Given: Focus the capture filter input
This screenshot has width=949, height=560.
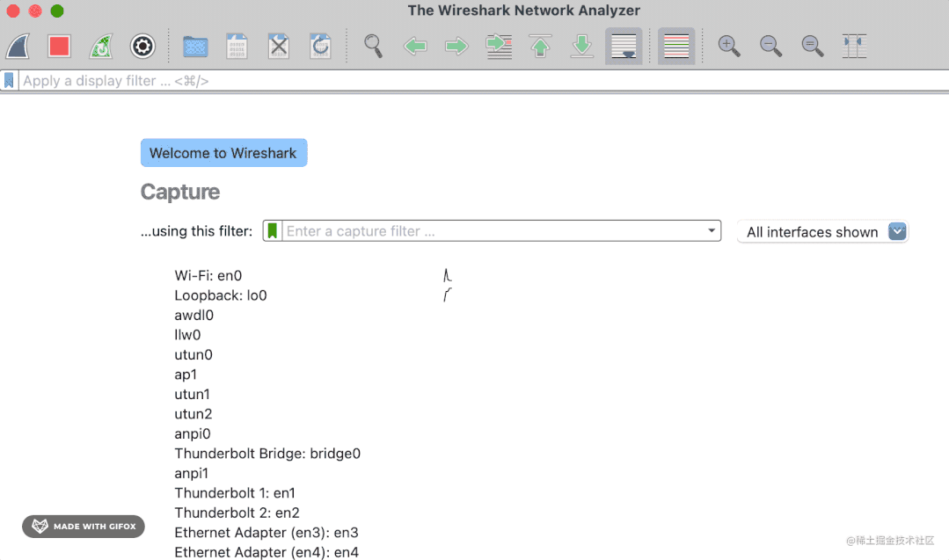Looking at the screenshot, I should point(493,231).
